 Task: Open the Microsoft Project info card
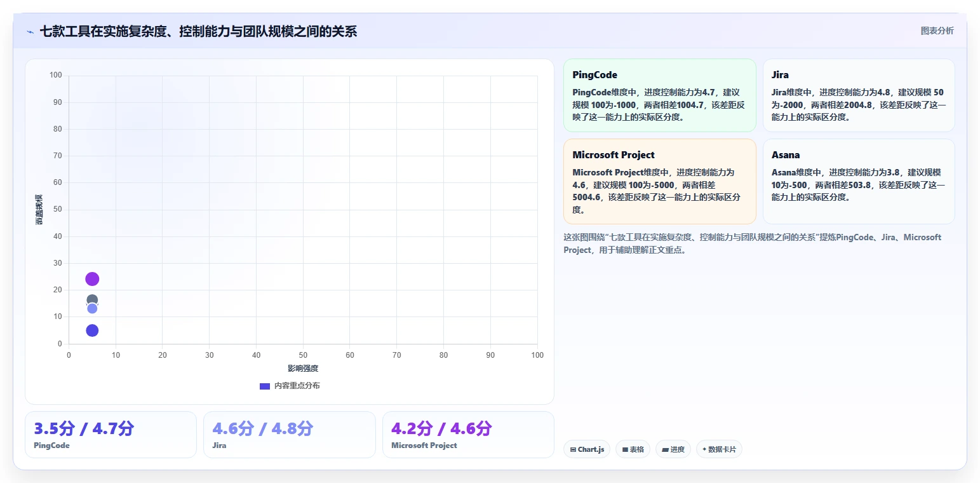click(x=660, y=182)
